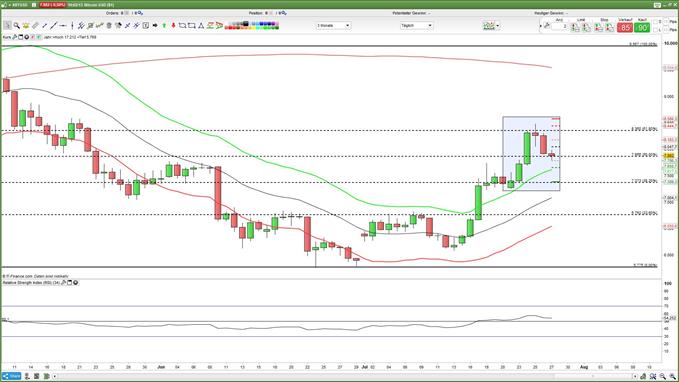Choose the vertical line tool
679x382 pixels.
tap(72, 26)
